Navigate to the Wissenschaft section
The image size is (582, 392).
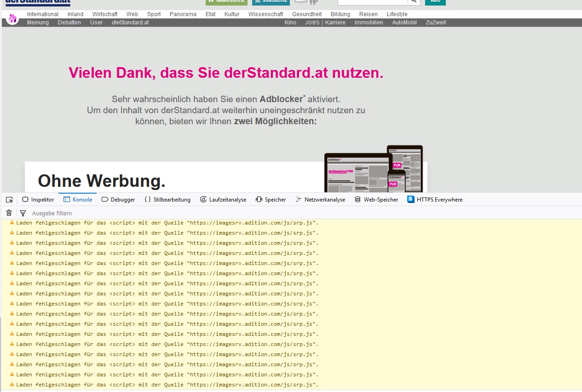click(x=266, y=14)
